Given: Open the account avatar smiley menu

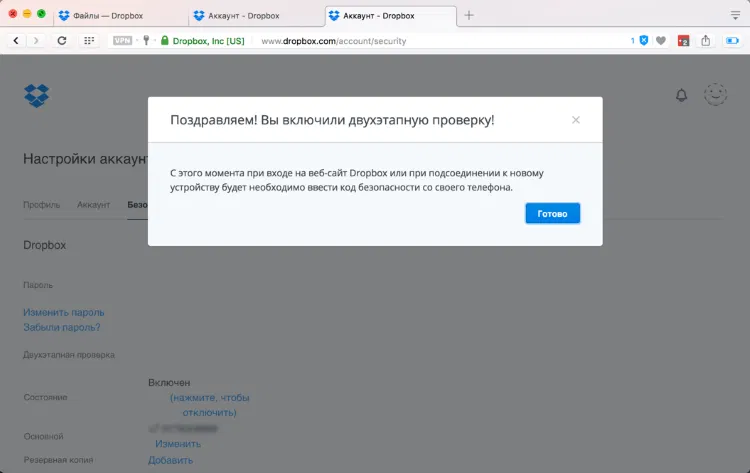Looking at the screenshot, I should coord(715,94).
